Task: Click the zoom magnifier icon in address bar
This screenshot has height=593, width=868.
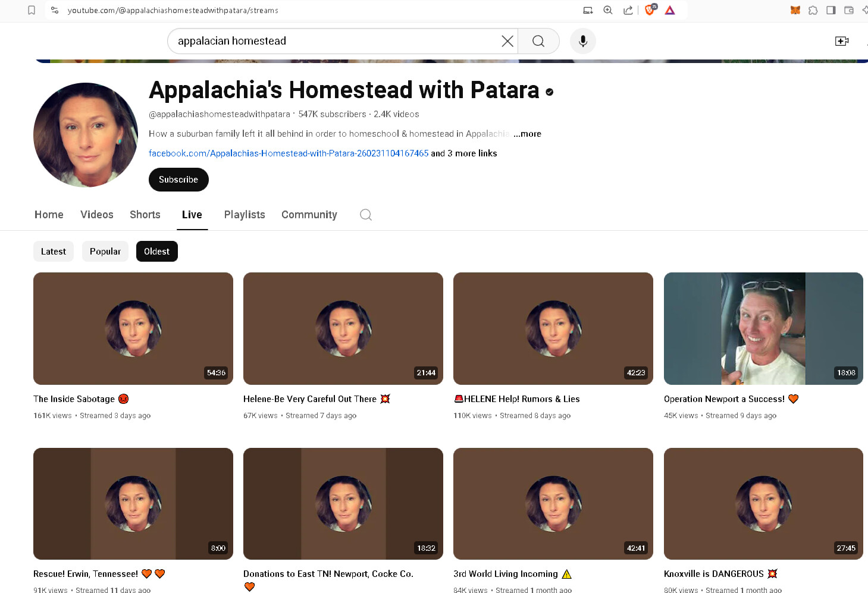Action: [608, 10]
